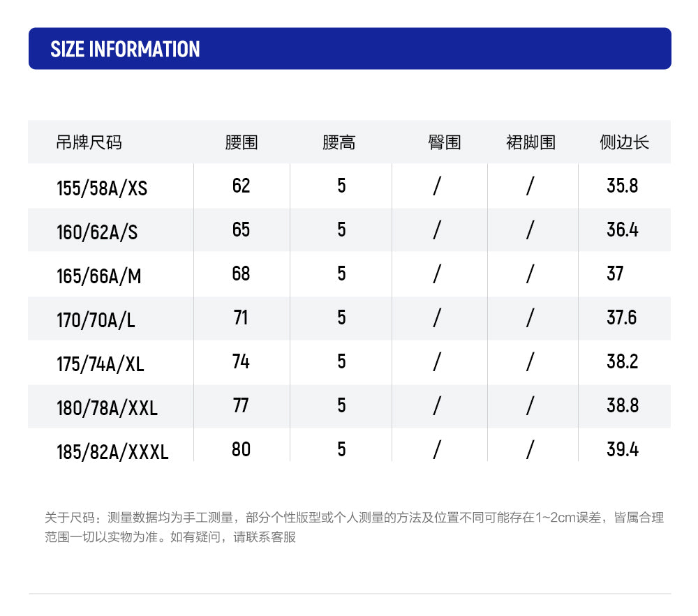698x616 pixels.
Task: Select the 吊牌尺码 column header
Action: click(x=89, y=143)
